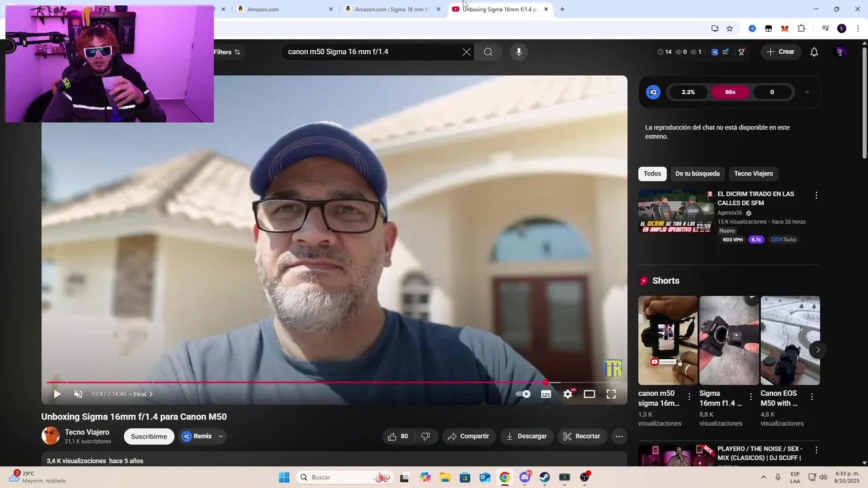This screenshot has height=488, width=868.
Task: Open File Explorer from the taskbar
Action: (445, 477)
